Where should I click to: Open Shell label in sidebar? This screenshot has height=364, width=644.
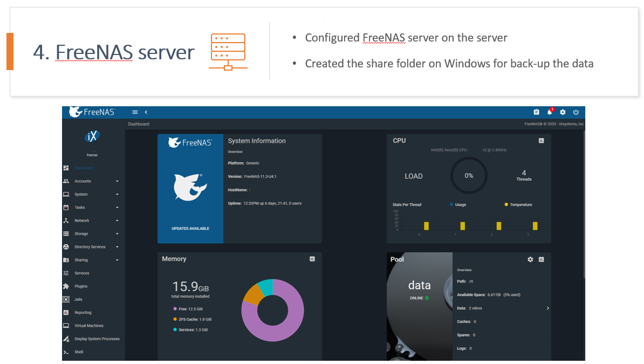click(x=79, y=352)
